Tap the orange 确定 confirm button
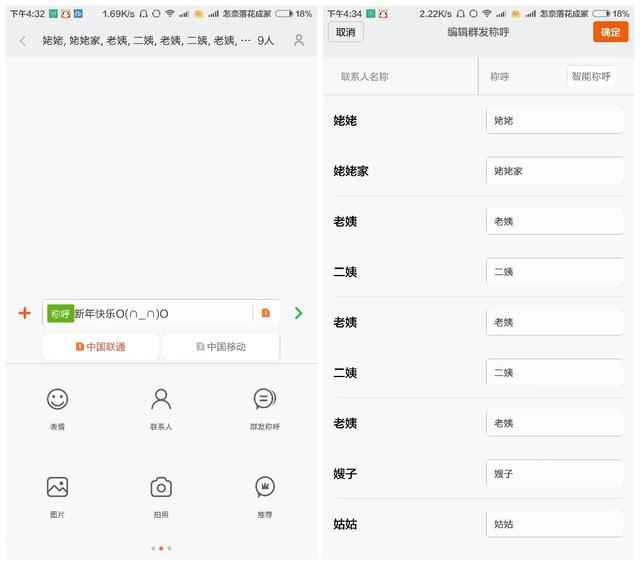The width and height of the screenshot is (640, 565). pos(610,32)
